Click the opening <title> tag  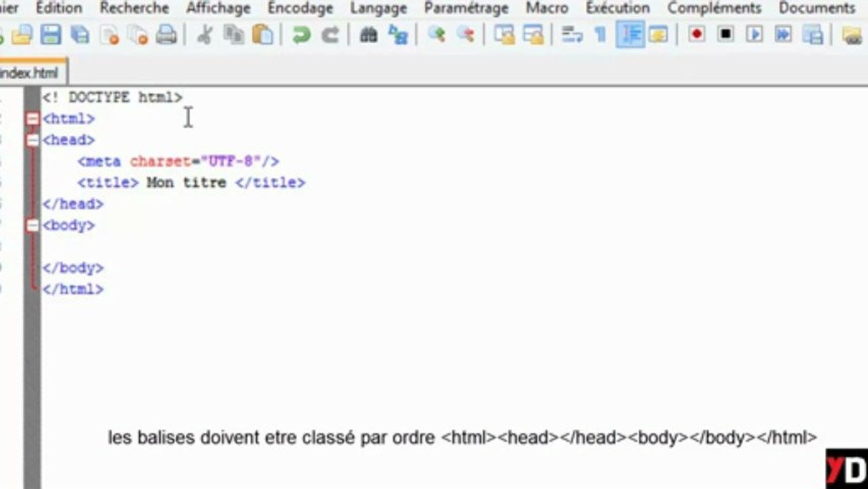108,183
